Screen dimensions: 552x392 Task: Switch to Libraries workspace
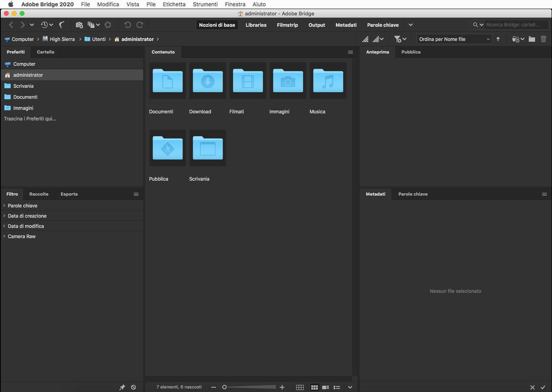256,25
